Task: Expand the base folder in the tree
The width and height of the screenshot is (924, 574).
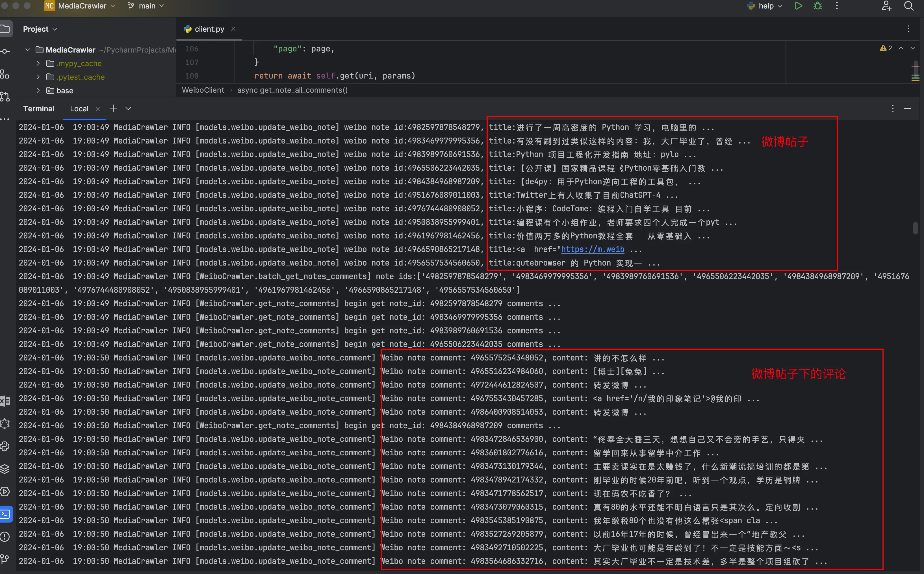Action: pos(38,90)
